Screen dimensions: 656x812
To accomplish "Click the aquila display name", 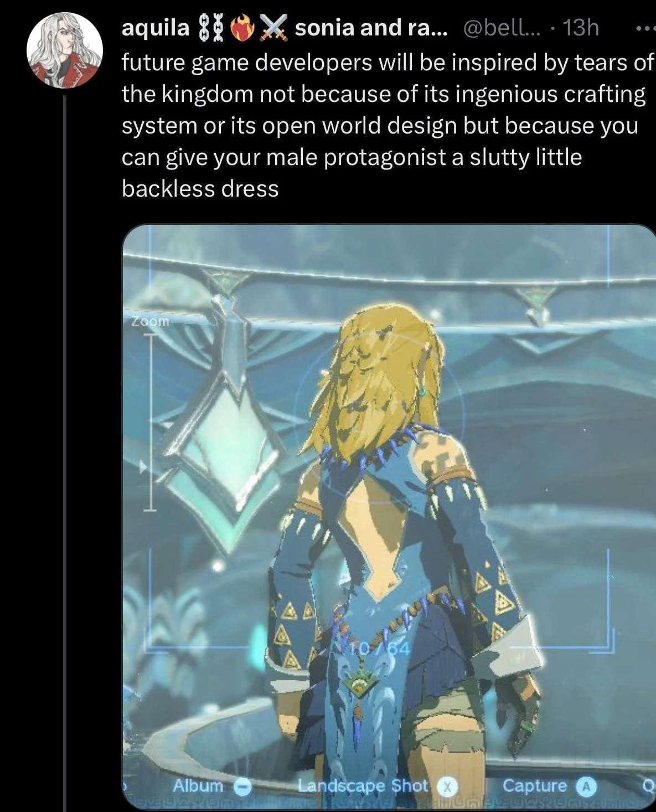I will point(155,27).
